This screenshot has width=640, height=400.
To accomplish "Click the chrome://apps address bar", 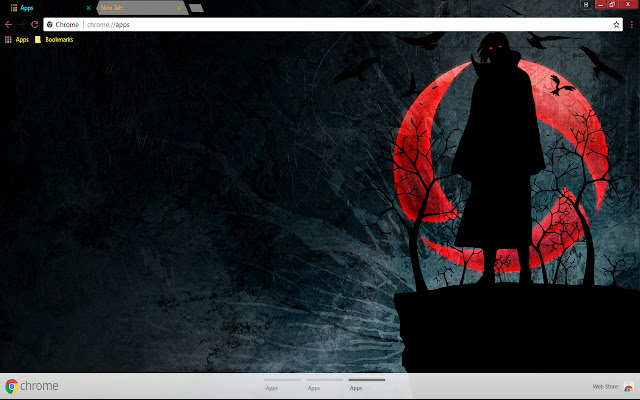I will pos(333,24).
